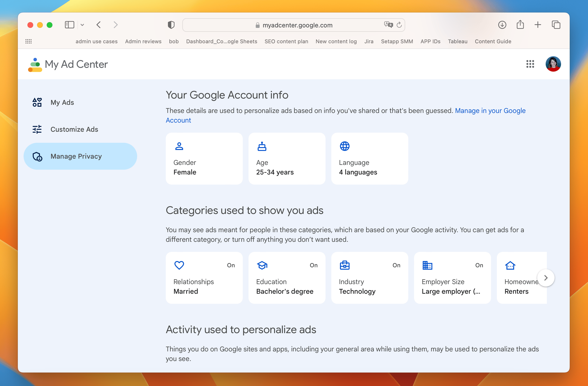Viewport: 588px width, 386px height.
Task: Open the bob bookmark
Action: tap(174, 42)
